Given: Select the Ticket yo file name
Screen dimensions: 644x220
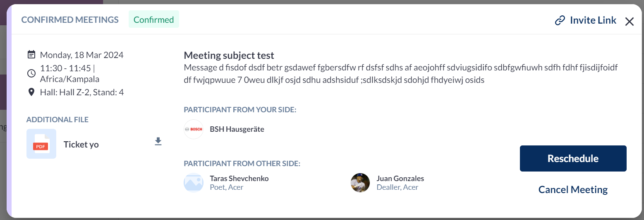Looking at the screenshot, I should point(81,145).
